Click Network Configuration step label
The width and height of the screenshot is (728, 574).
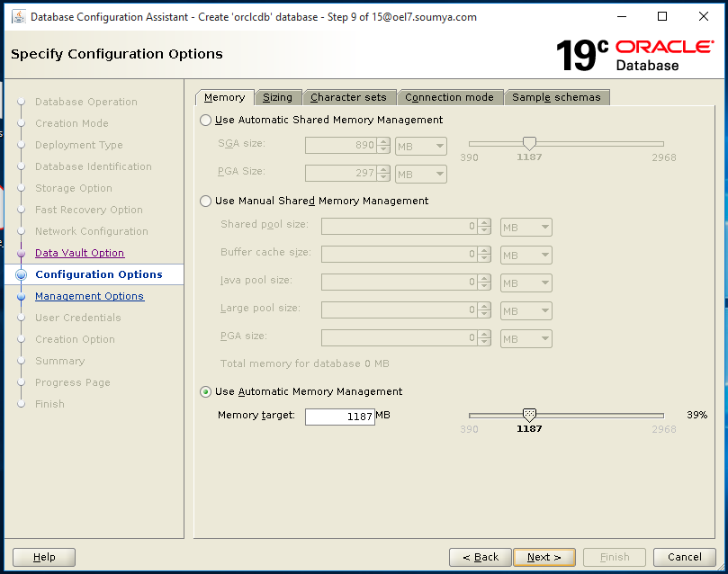coord(92,231)
